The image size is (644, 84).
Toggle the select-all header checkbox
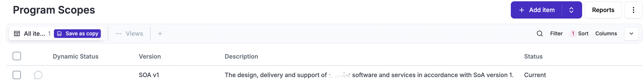[x=17, y=56]
